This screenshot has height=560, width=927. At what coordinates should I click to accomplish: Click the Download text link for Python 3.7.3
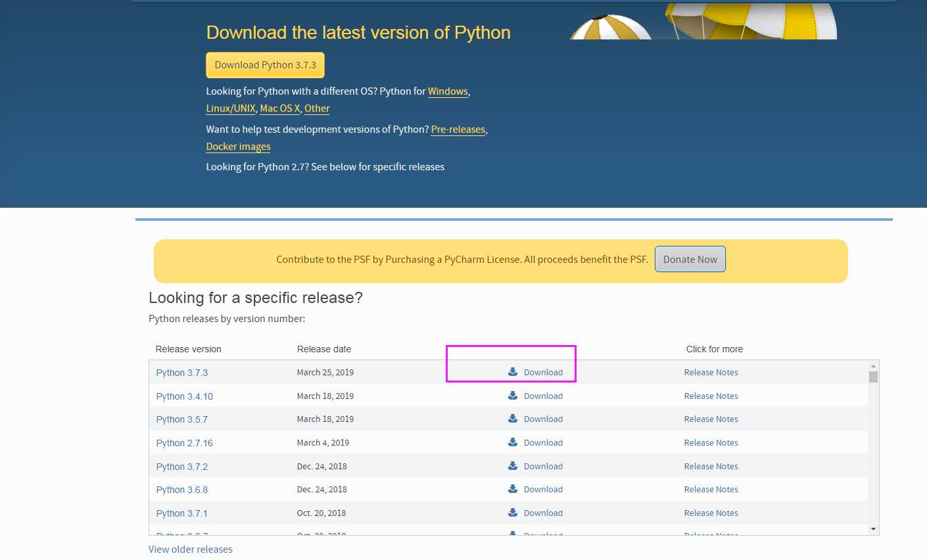(x=543, y=372)
